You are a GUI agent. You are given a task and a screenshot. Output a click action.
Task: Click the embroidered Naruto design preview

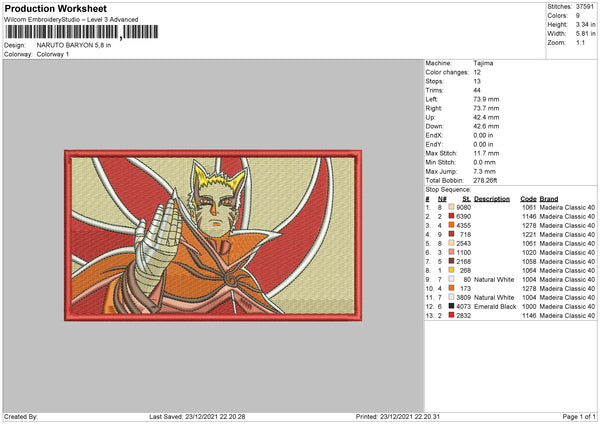tap(213, 235)
